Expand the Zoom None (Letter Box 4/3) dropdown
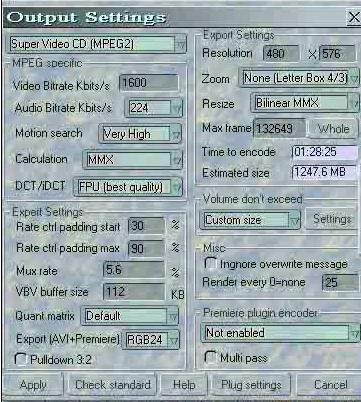The image size is (361, 402). (x=299, y=78)
